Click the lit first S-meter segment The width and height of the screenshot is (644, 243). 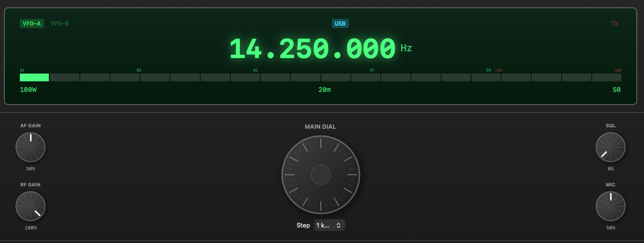coord(34,77)
